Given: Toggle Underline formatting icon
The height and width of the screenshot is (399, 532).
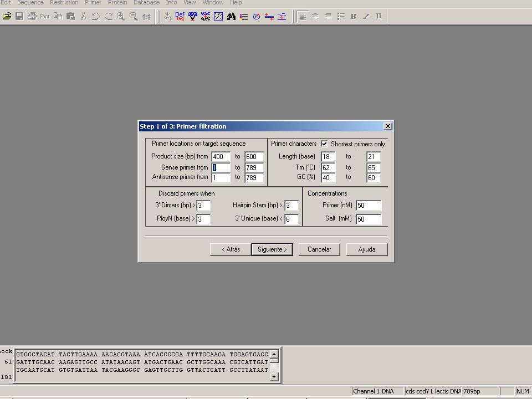Looking at the screenshot, I should (x=378, y=16).
